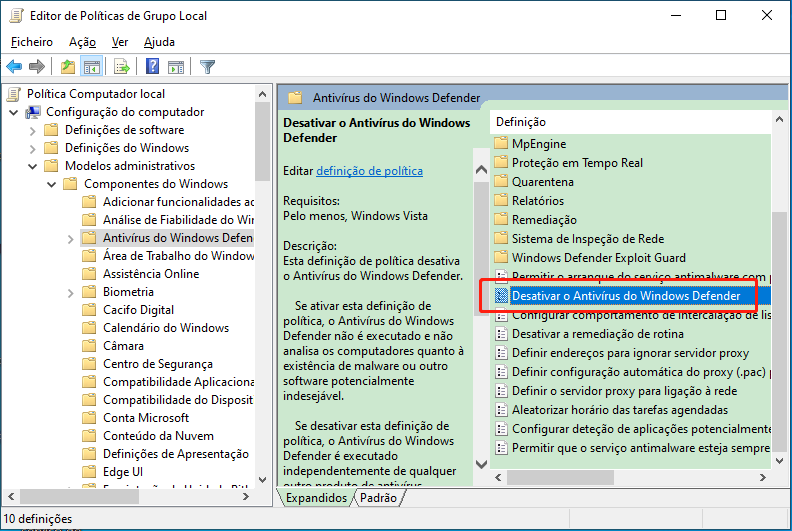792x531 pixels.
Task: Click the settings list scroll-up arrow
Action: tap(779, 120)
